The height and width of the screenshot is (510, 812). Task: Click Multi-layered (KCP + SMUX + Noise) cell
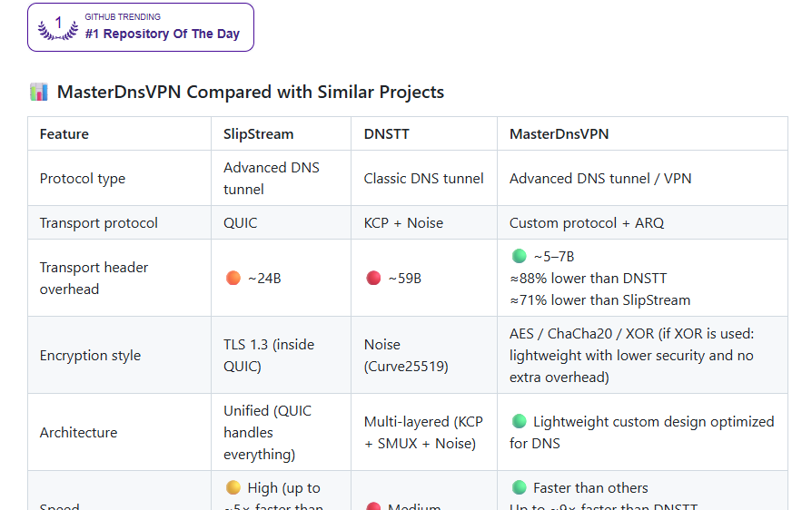(423, 433)
